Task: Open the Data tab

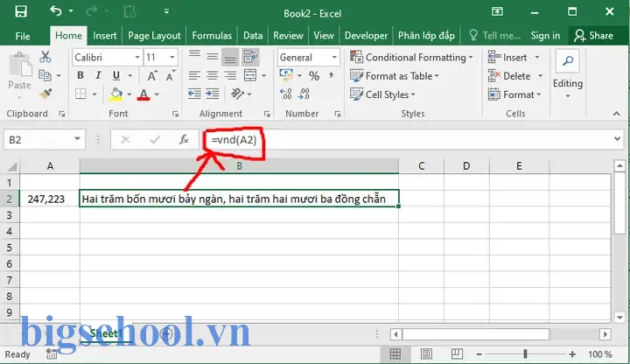Action: 253,36
